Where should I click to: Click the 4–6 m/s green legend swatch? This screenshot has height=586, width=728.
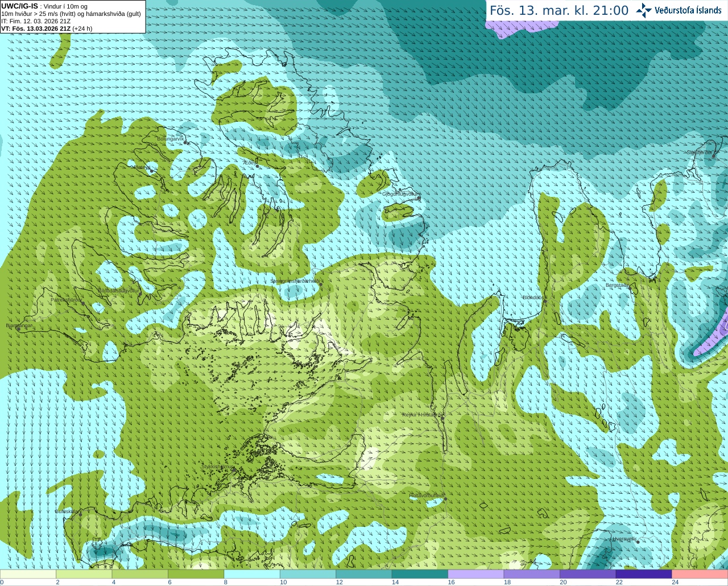click(140, 574)
